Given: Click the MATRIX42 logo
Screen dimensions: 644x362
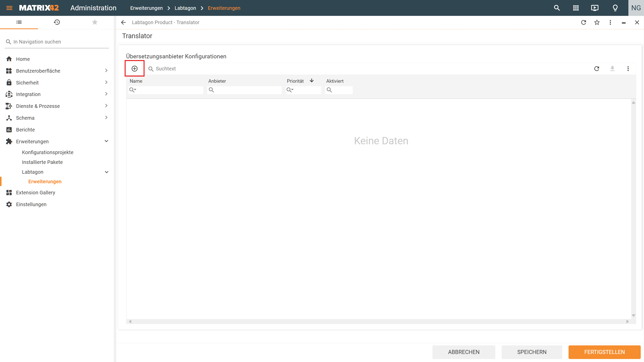Looking at the screenshot, I should pos(39,8).
